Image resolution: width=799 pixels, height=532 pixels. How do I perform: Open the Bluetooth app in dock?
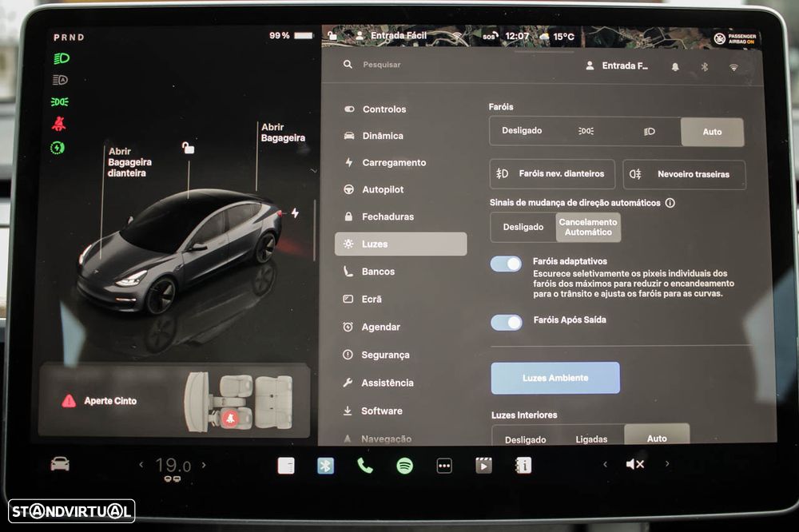point(325,466)
